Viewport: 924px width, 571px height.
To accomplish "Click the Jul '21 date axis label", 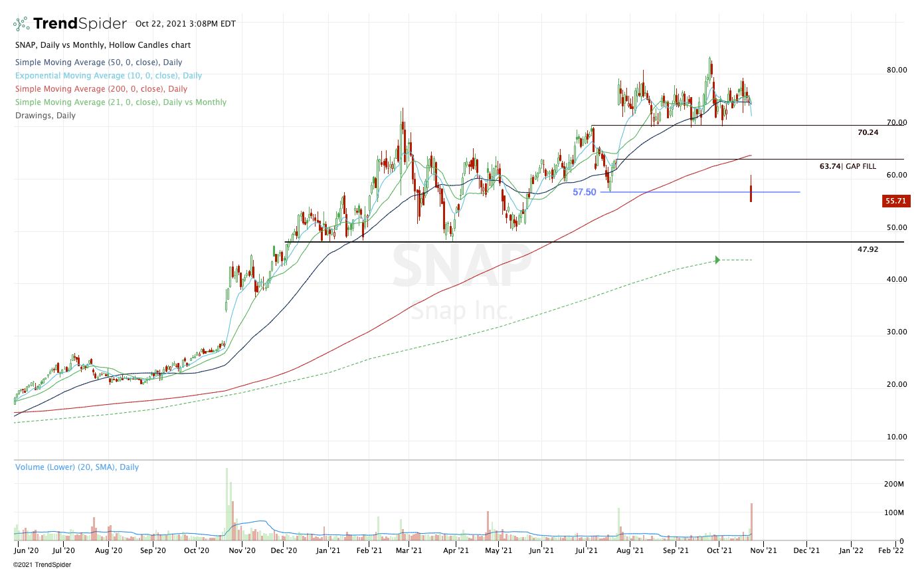I will [x=587, y=550].
